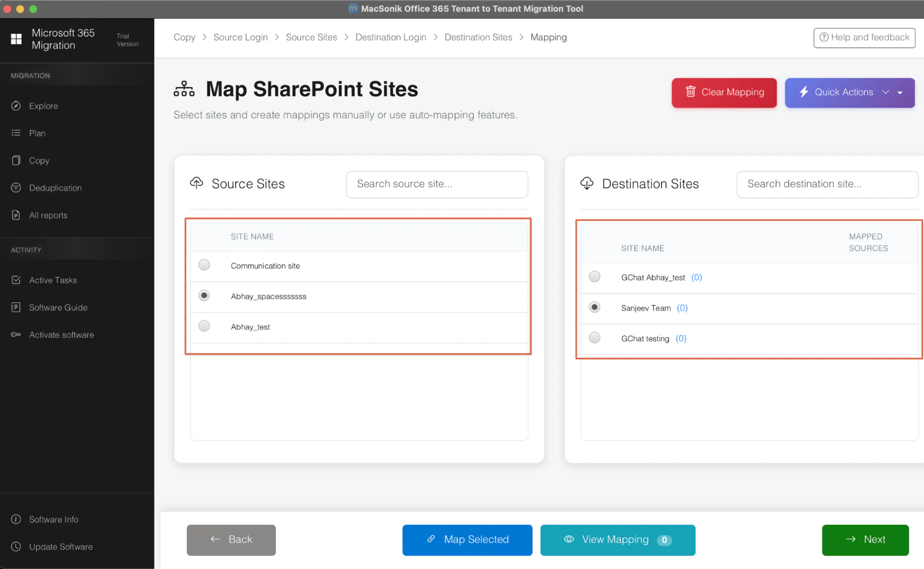The height and width of the screenshot is (569, 924).
Task: Focus the Search source site field
Action: point(437,184)
